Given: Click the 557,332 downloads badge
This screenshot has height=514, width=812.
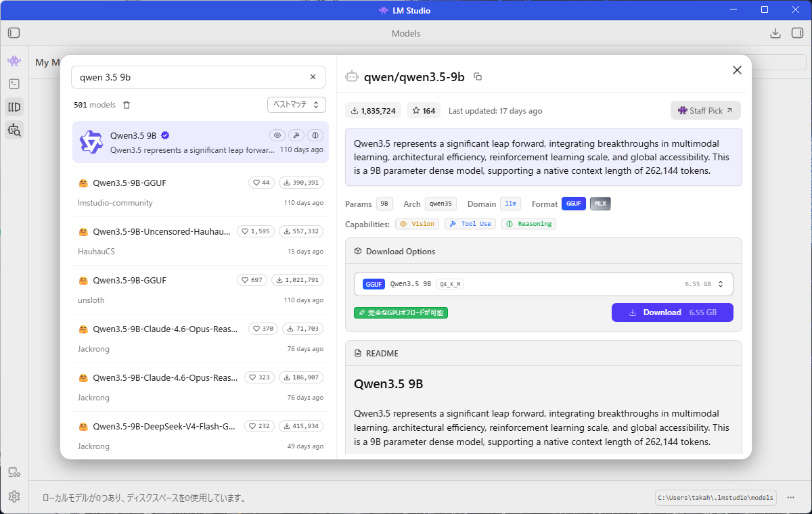Looking at the screenshot, I should (x=300, y=231).
